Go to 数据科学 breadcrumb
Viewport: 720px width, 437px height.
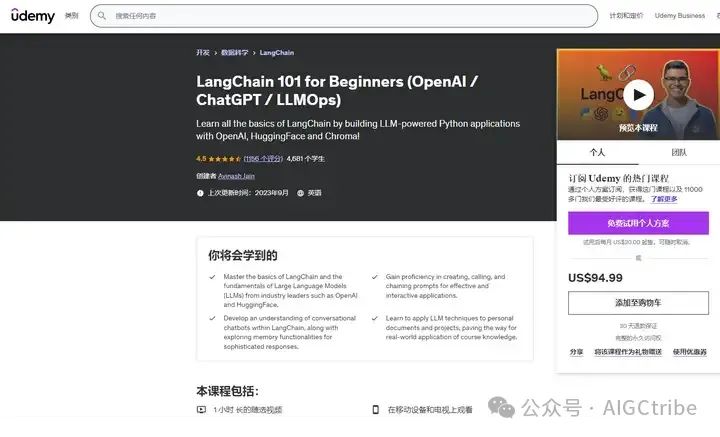coord(234,53)
